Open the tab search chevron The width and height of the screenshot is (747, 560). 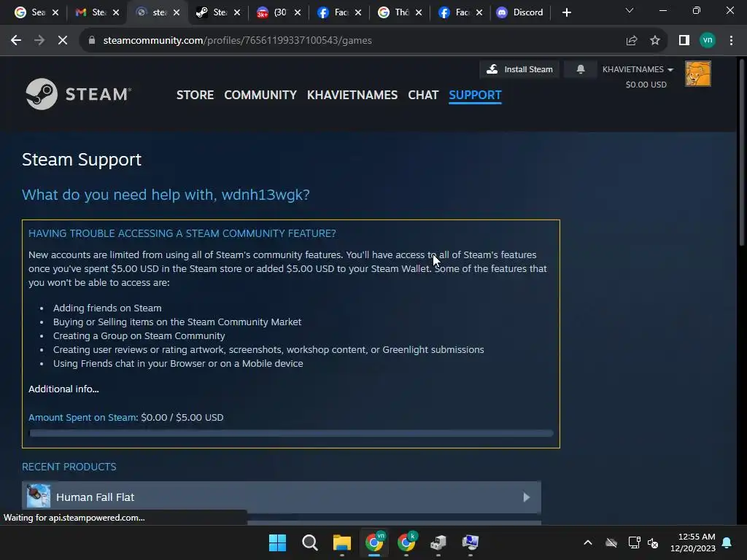pos(630,10)
